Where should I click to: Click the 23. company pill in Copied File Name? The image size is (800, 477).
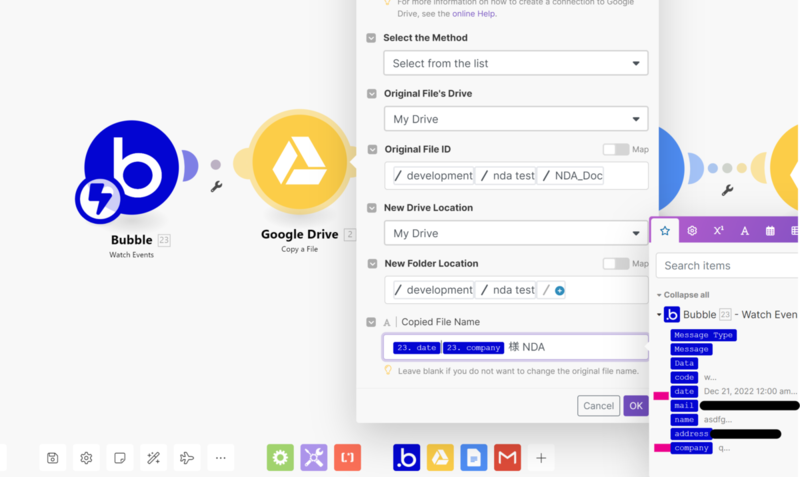coord(473,347)
